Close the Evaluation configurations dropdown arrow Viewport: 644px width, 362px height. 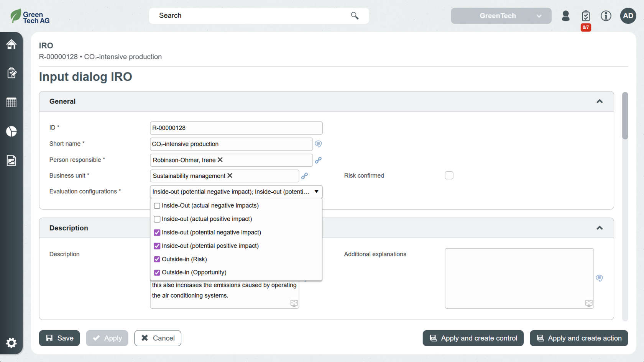pos(316,192)
